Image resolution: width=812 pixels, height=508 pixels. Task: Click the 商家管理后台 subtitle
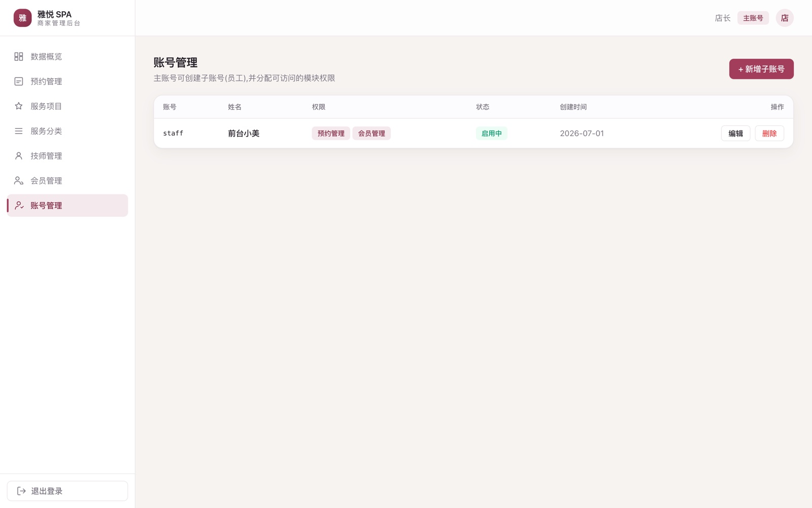(58, 23)
